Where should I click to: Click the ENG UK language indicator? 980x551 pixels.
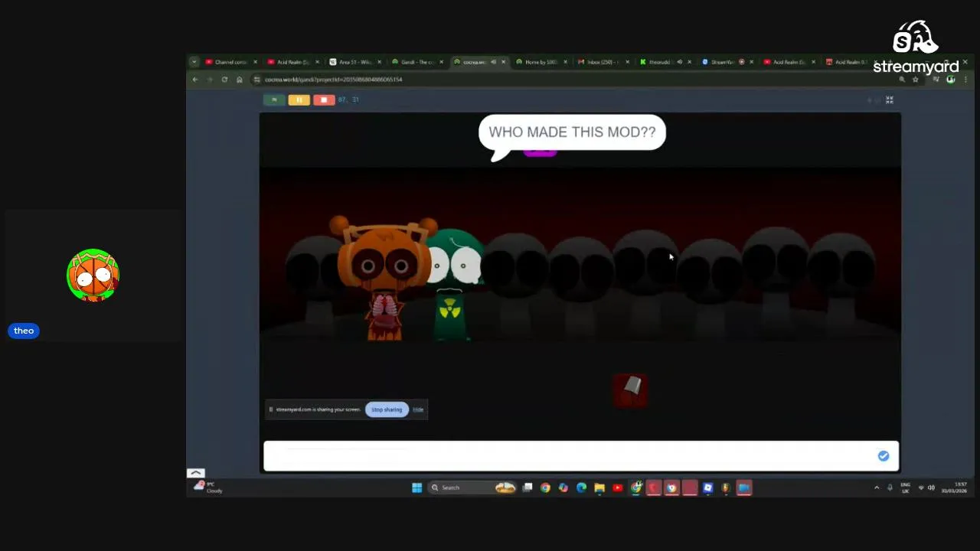pos(906,487)
